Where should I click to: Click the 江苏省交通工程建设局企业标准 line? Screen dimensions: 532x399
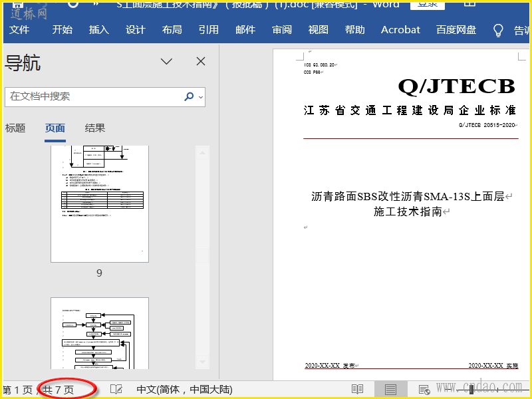tap(410, 110)
